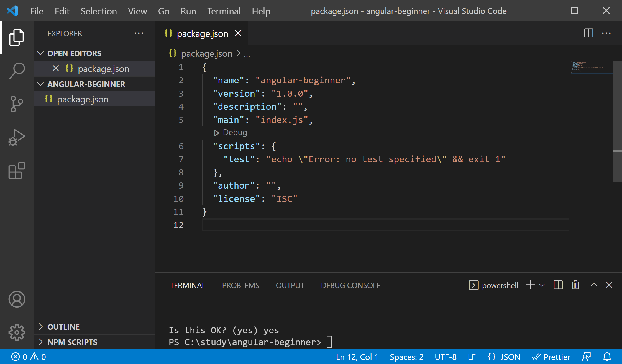Kill terminal with the trash icon

coord(575,285)
